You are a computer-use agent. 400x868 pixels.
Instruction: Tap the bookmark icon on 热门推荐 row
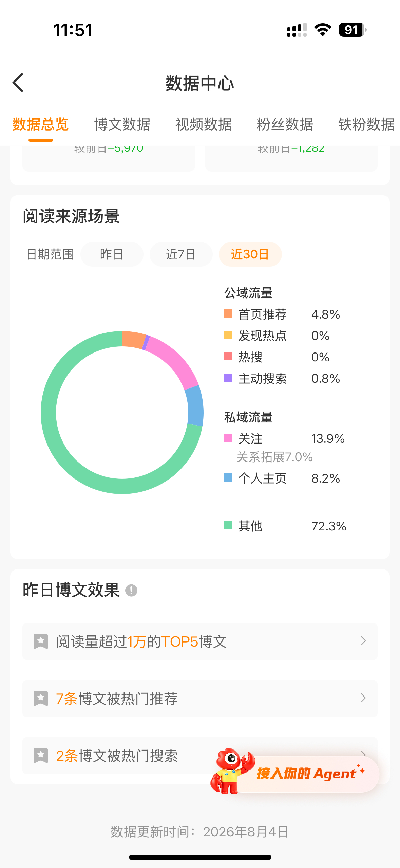coord(41,698)
